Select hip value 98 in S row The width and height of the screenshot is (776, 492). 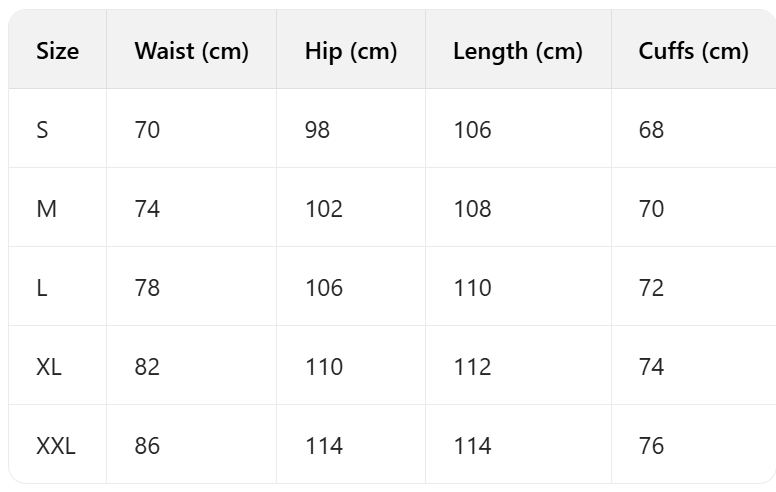click(318, 130)
